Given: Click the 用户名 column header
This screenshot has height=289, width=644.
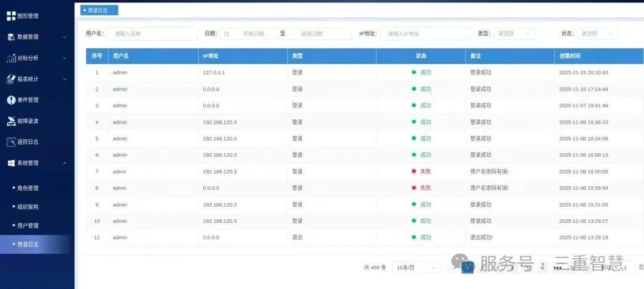Looking at the screenshot, I should (x=153, y=56).
